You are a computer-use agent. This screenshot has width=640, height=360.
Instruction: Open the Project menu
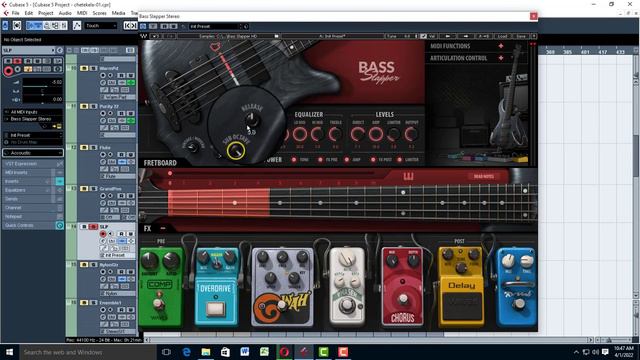coord(46,13)
